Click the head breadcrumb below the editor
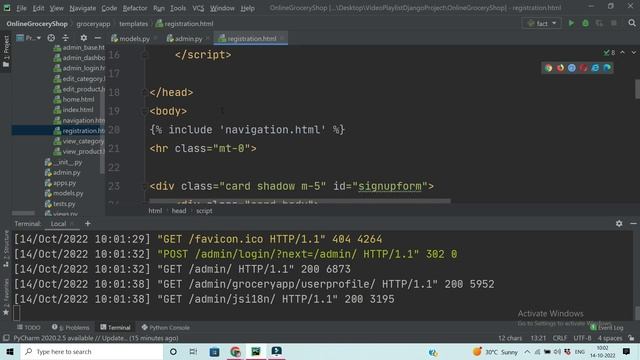Image resolution: width=640 pixels, height=360 pixels. tap(179, 211)
